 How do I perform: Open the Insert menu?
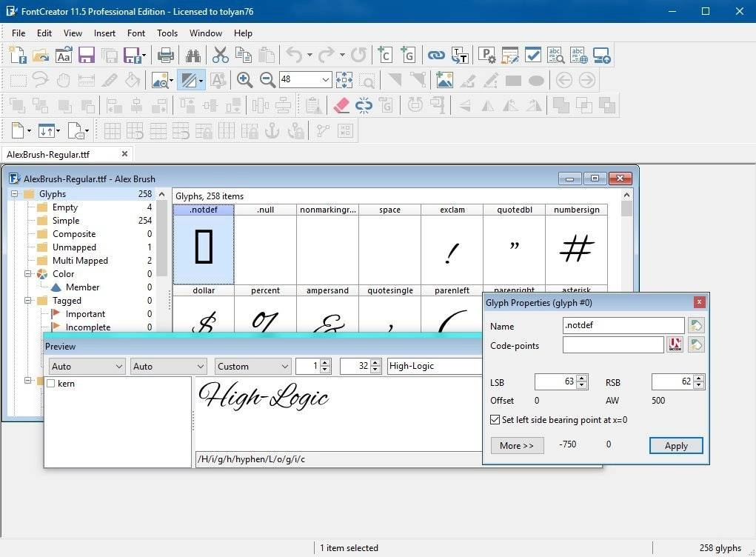tap(104, 33)
